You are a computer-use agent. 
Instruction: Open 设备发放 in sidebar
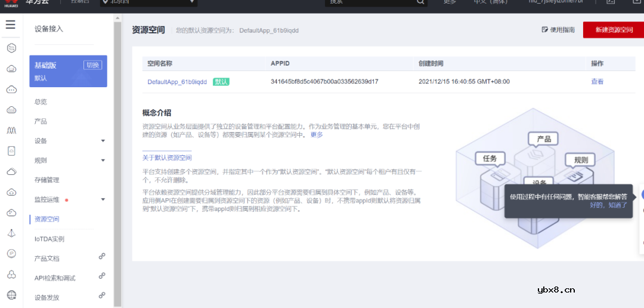point(47,298)
